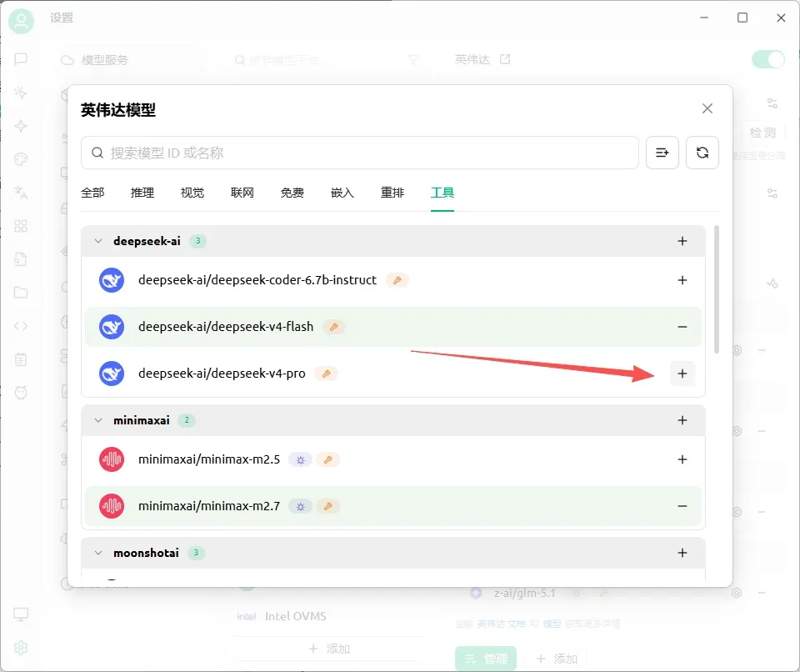
Task: Click the deepseek-ai/deepseek-coder-6.7b-instruct name
Action: click(x=257, y=280)
